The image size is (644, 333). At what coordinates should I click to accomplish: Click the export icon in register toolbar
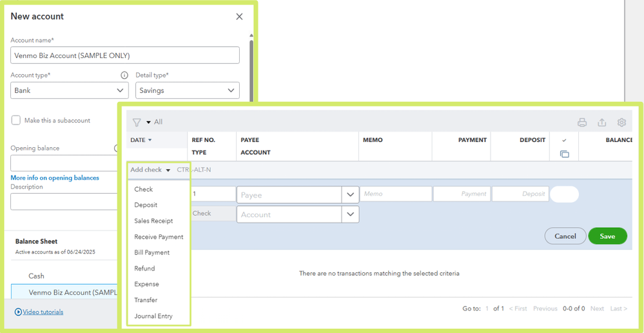tap(601, 122)
